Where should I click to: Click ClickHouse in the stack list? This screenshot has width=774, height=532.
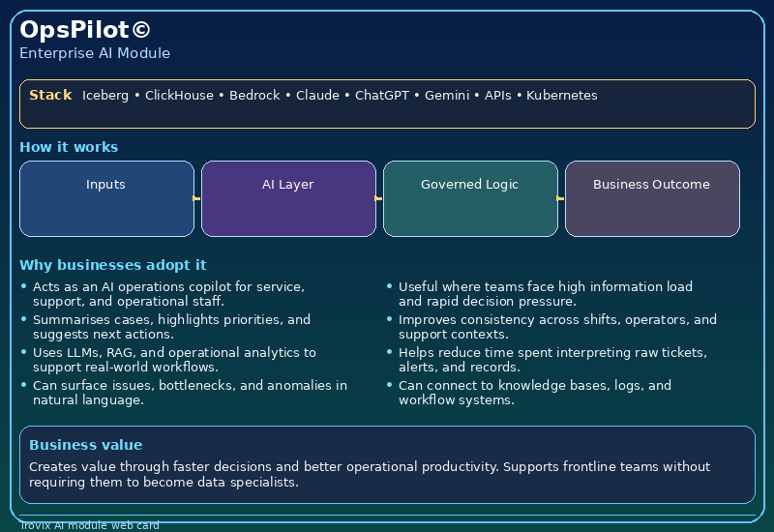coord(181,96)
